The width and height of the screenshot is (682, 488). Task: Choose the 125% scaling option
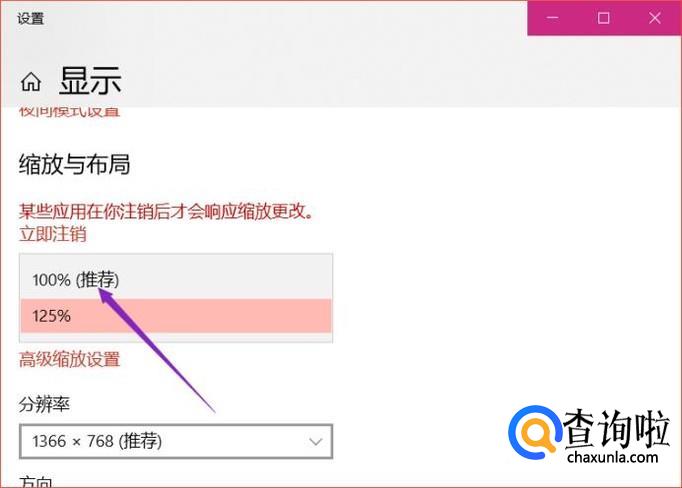[176, 316]
